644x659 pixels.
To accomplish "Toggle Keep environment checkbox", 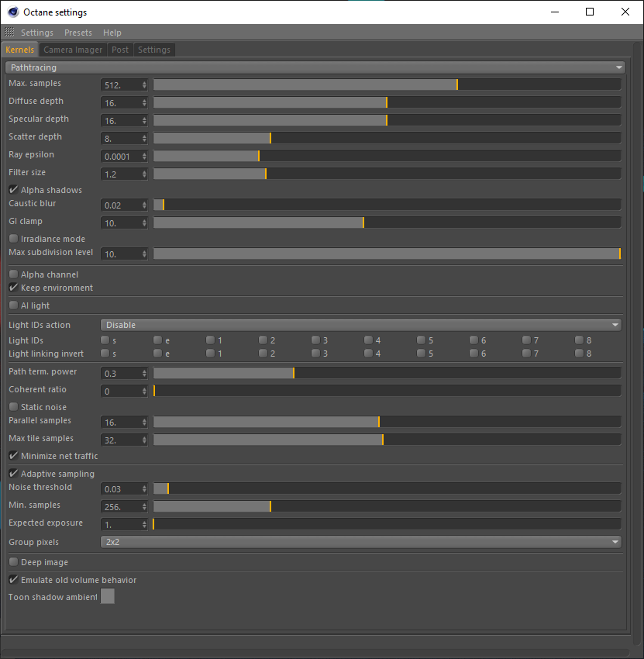I will pos(13,288).
